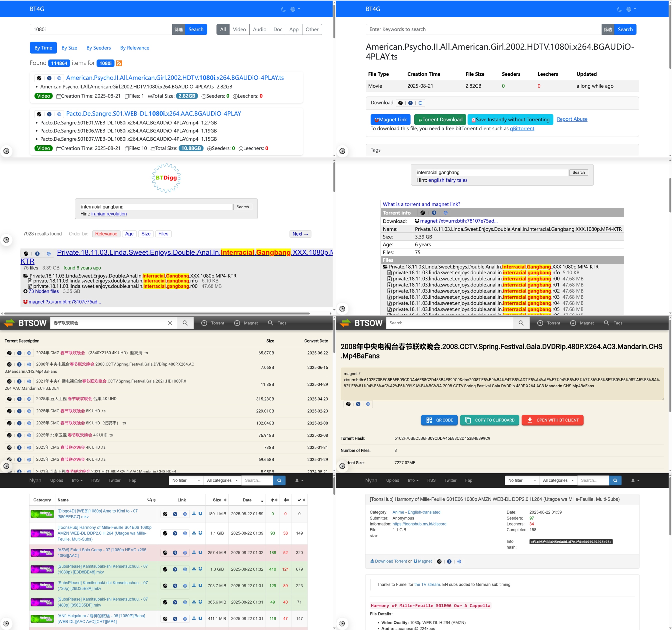Image resolution: width=672 pixels, height=630 pixels.
Task: Click black link icon beside American.Psycho.II result title
Action: (39, 78)
